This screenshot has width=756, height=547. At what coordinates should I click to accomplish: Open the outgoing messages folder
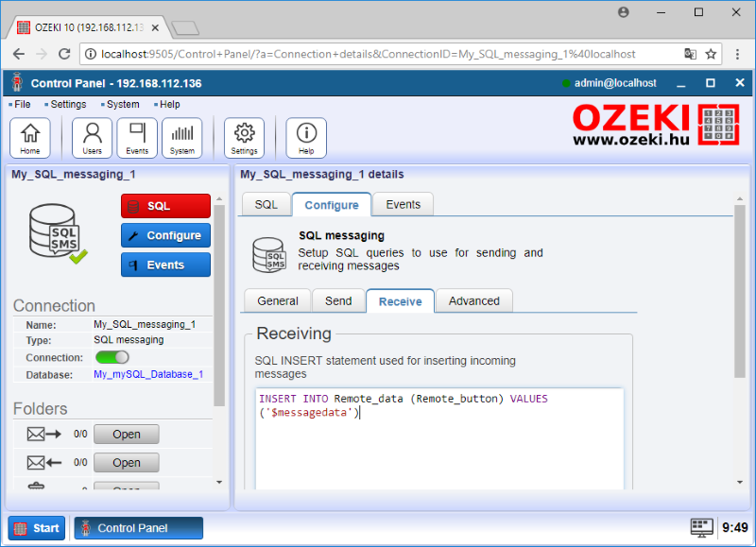click(x=127, y=435)
